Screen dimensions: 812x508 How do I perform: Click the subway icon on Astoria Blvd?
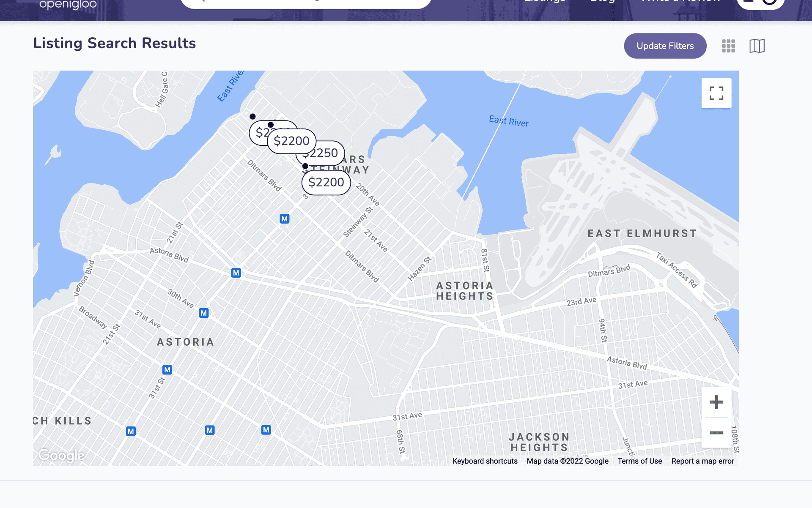coord(236,273)
